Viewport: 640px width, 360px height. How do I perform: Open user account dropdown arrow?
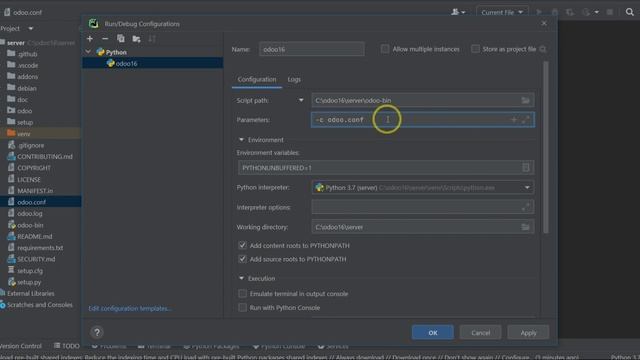(x=463, y=13)
